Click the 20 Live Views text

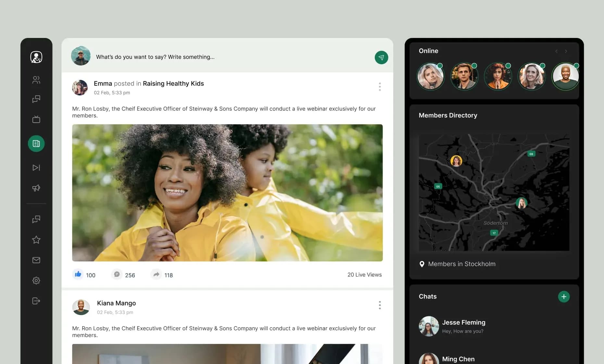click(x=365, y=275)
